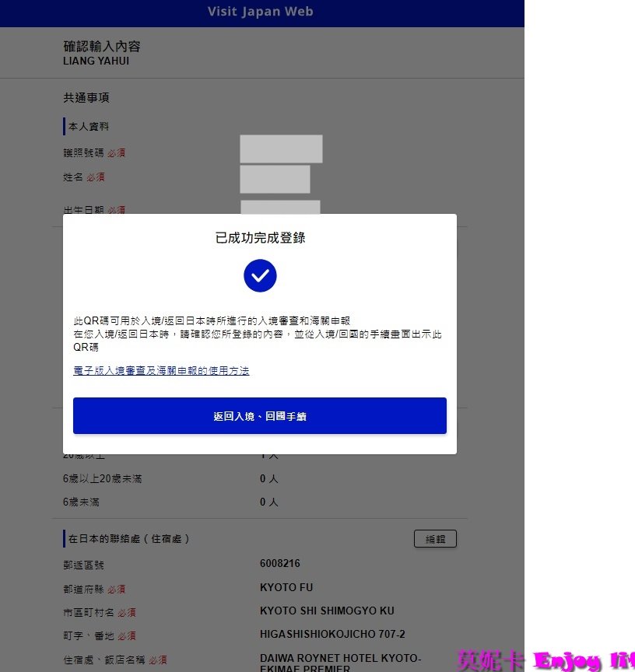Click the 莫妮卡 Enjoy life watermark
The image size is (635, 672).
(x=545, y=661)
